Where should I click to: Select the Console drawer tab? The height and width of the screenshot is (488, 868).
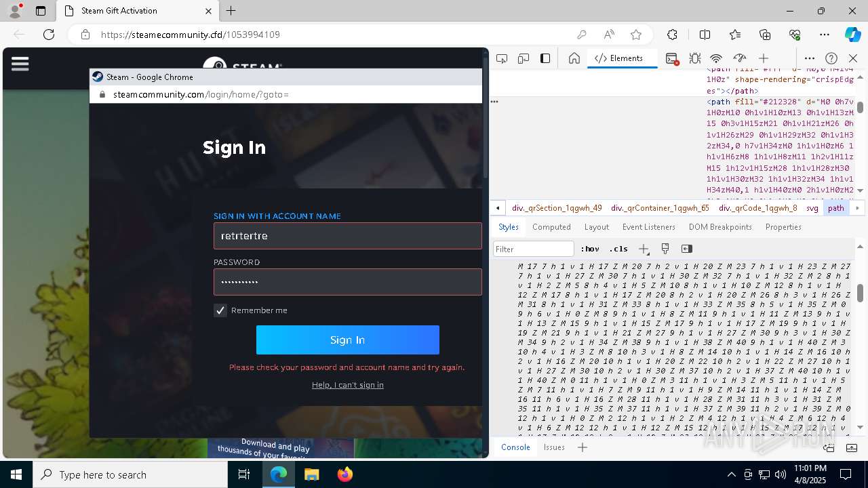click(515, 447)
